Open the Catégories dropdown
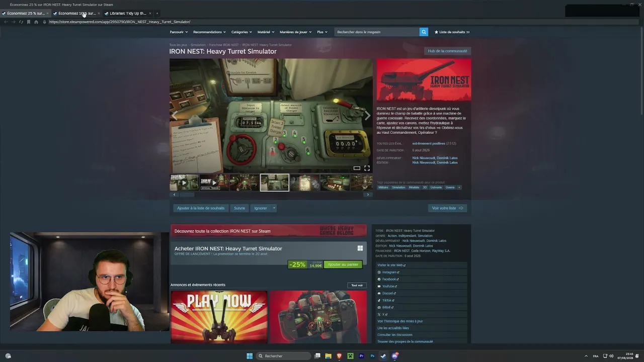Screen dimensions: 644x362 pyautogui.click(x=242, y=32)
